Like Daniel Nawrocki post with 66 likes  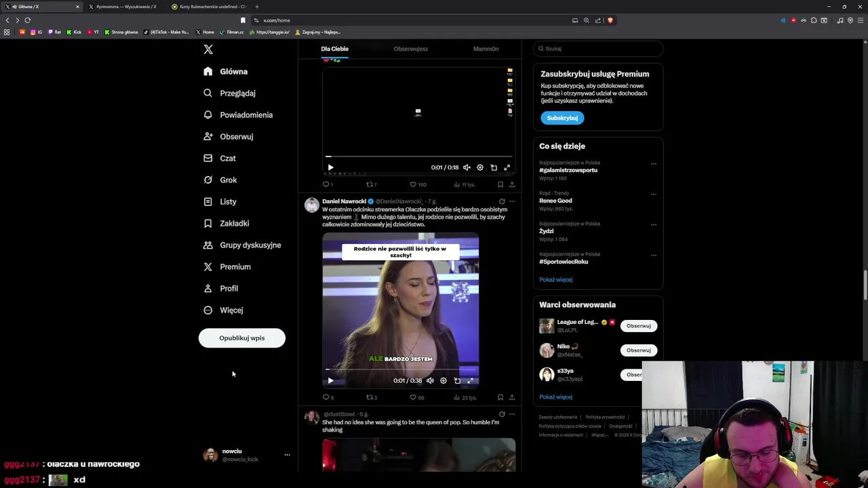[x=417, y=397]
